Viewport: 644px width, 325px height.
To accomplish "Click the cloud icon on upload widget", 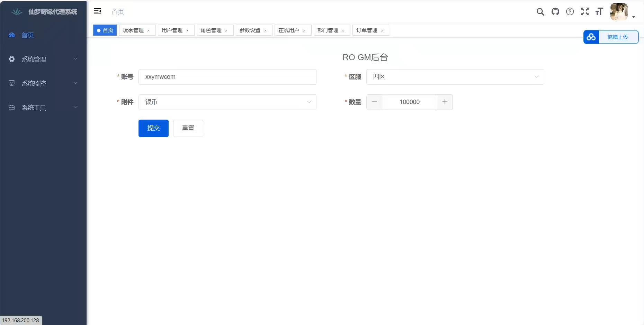I will [x=591, y=37].
